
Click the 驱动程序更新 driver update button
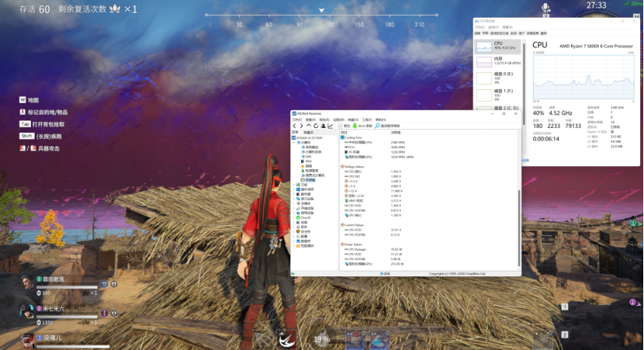pyautogui.click(x=387, y=126)
